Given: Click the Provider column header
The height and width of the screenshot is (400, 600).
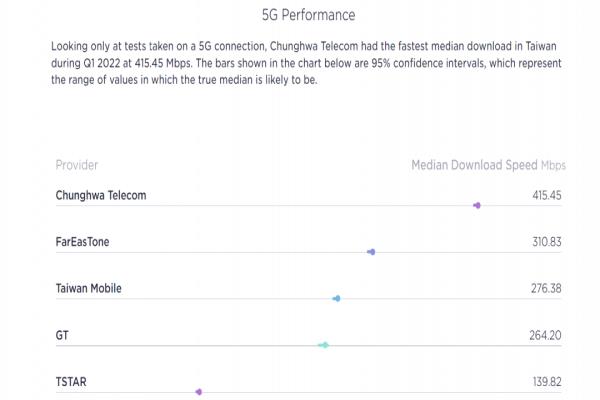Looking at the screenshot, I should coord(77,165).
